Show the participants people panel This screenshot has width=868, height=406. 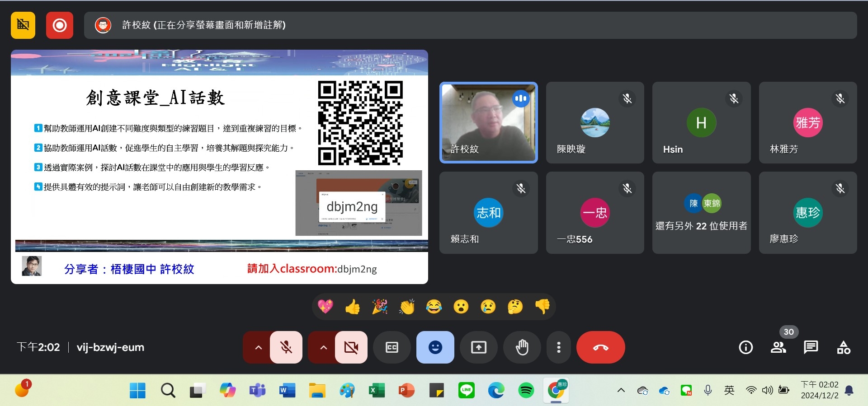point(778,347)
